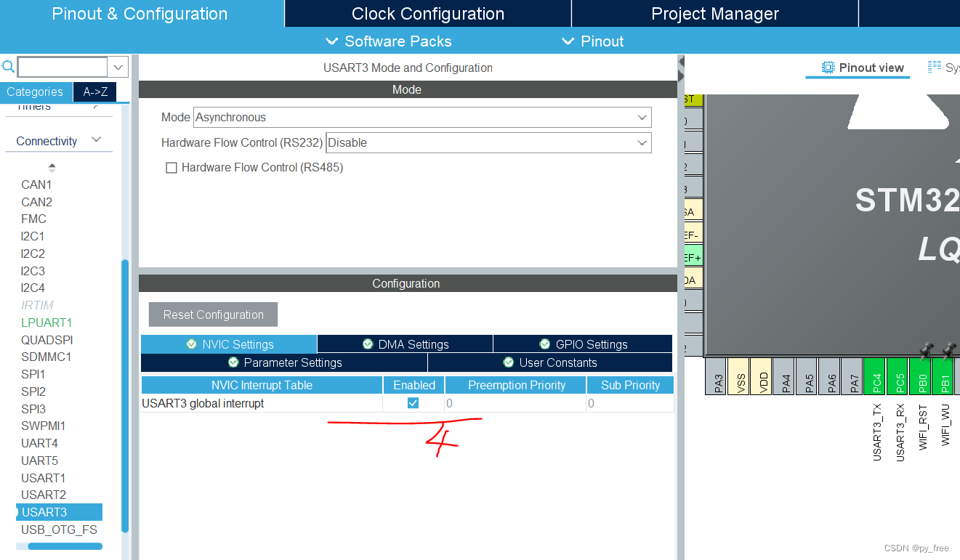Click the pushpin icon above PB0
960x560 pixels.
coord(925,351)
